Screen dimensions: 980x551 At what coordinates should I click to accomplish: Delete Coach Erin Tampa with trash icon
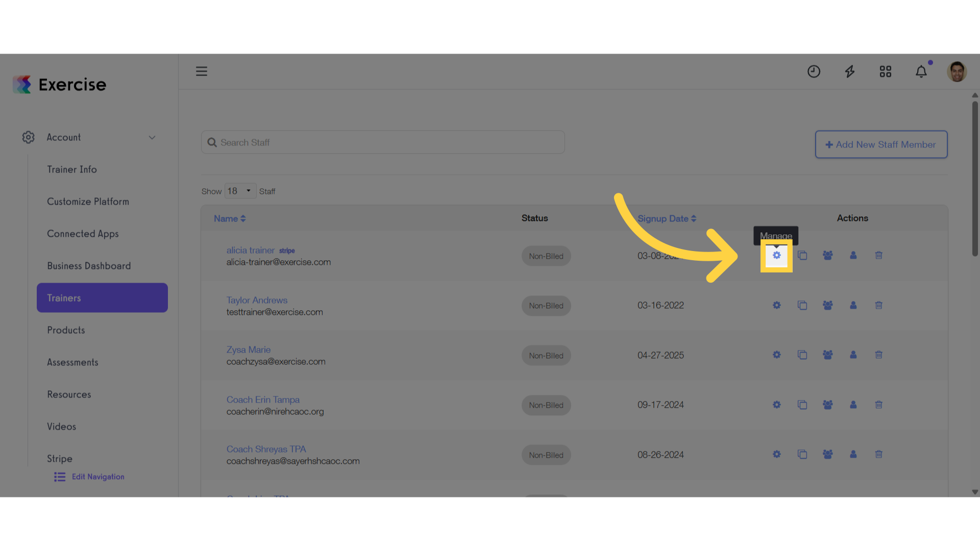click(x=879, y=405)
